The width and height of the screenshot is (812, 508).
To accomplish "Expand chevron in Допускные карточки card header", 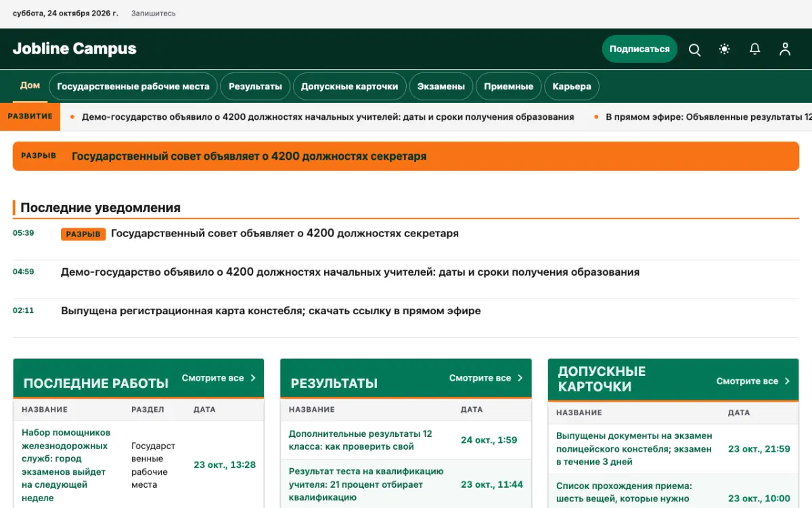I will point(788,381).
